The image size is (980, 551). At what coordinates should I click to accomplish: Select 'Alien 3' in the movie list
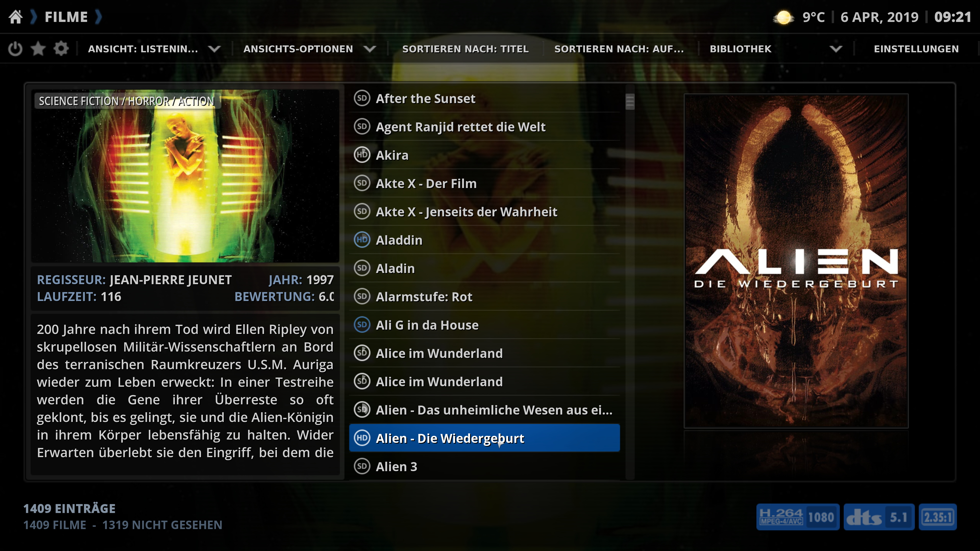tap(484, 467)
